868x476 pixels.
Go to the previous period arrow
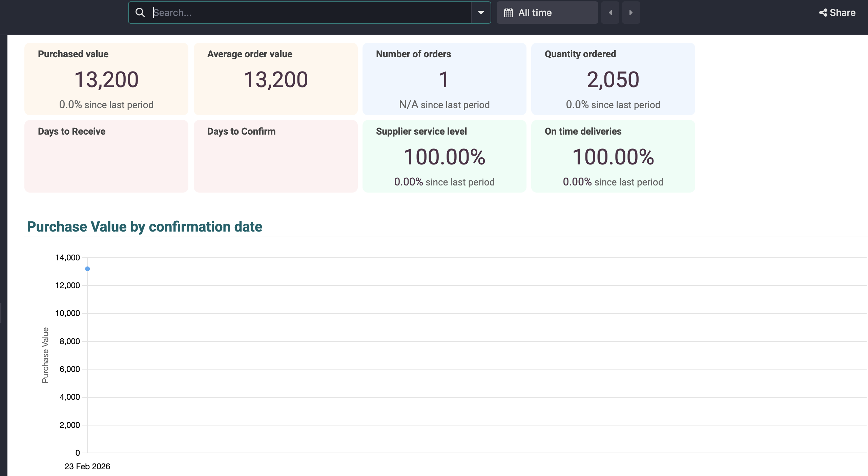[610, 13]
